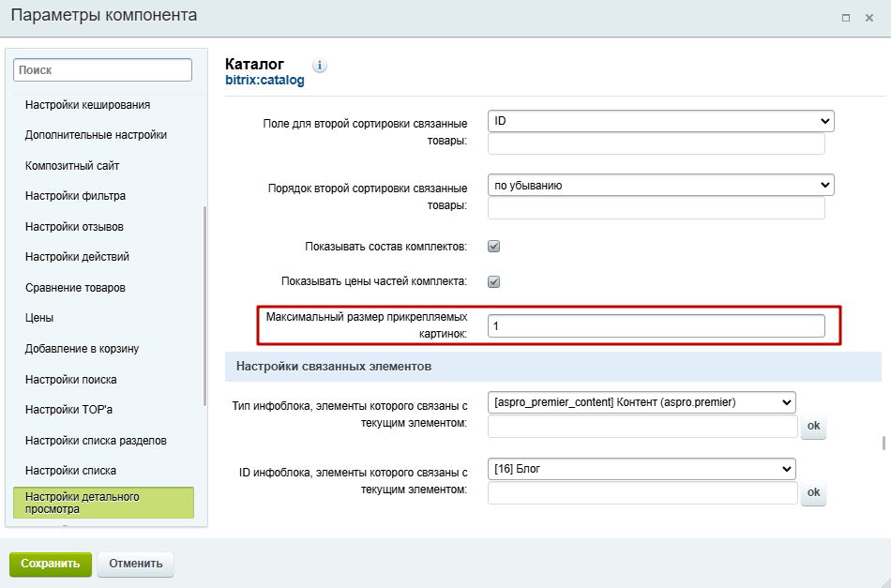891x588 pixels.
Task: Focus the Поиск search field
Action: click(103, 70)
